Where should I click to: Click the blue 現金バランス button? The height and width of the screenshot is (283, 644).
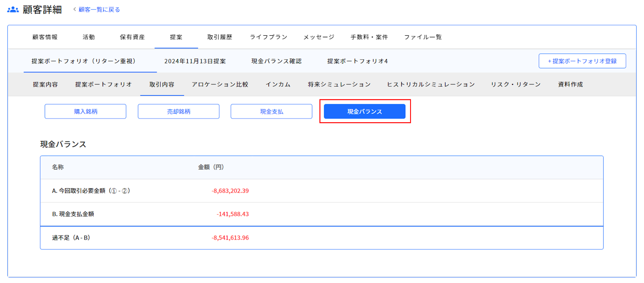(x=365, y=111)
